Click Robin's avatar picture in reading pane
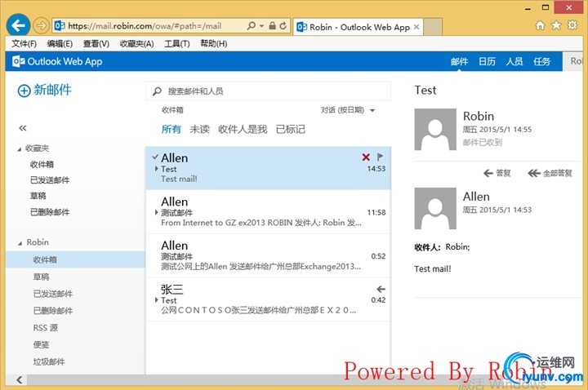 tap(435, 129)
